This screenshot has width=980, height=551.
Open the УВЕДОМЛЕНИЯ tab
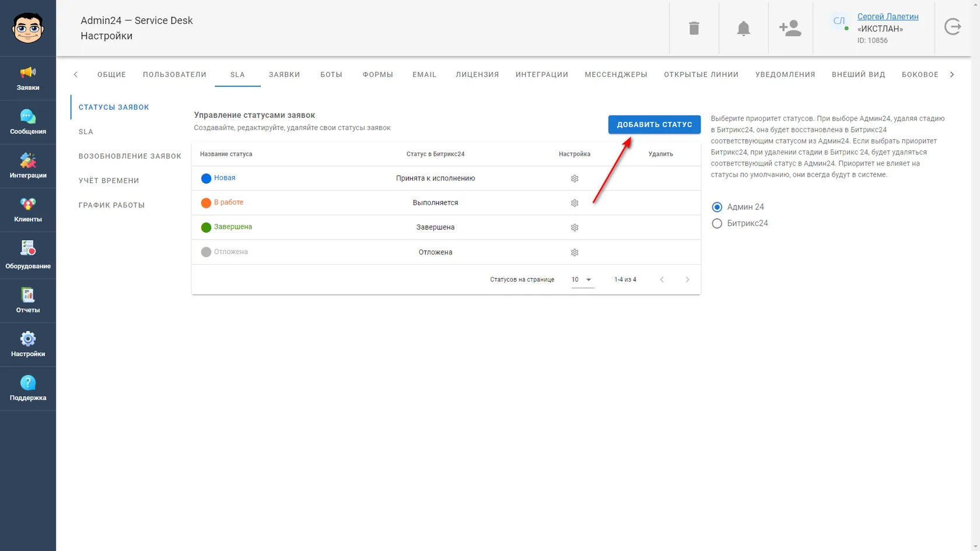[785, 75]
